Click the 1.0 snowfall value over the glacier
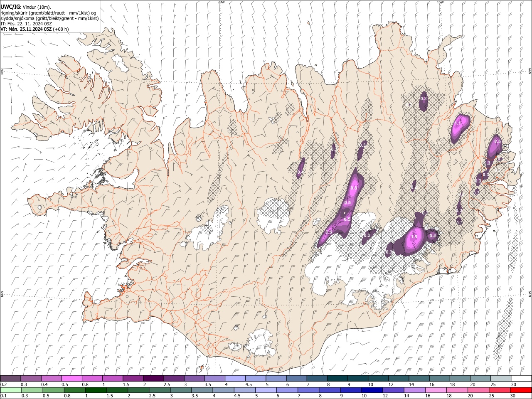This screenshot has width=532, height=399. click(x=414, y=237)
